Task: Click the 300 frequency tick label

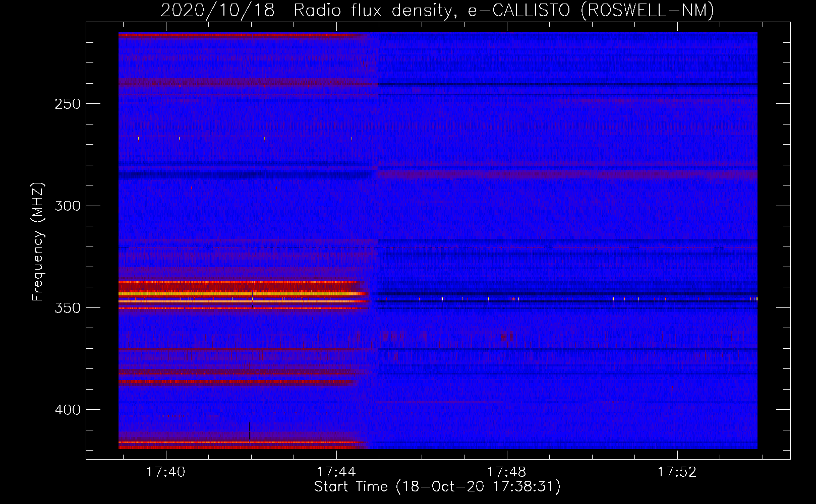Action: pos(68,206)
